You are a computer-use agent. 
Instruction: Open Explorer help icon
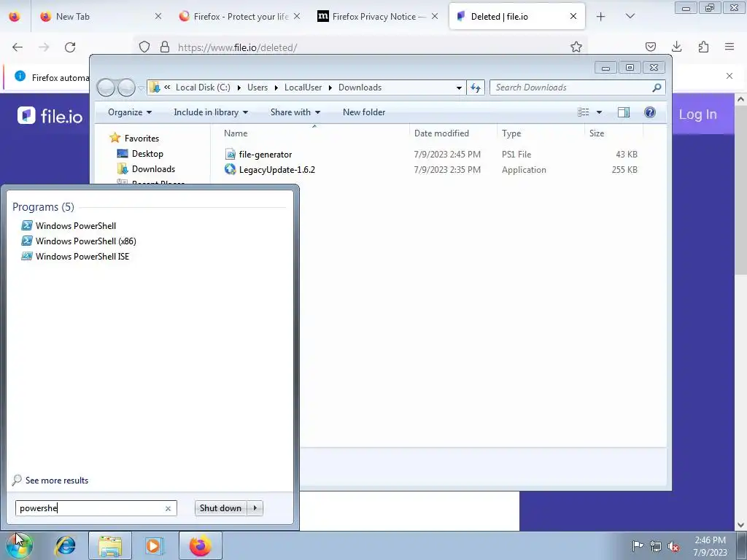(650, 112)
